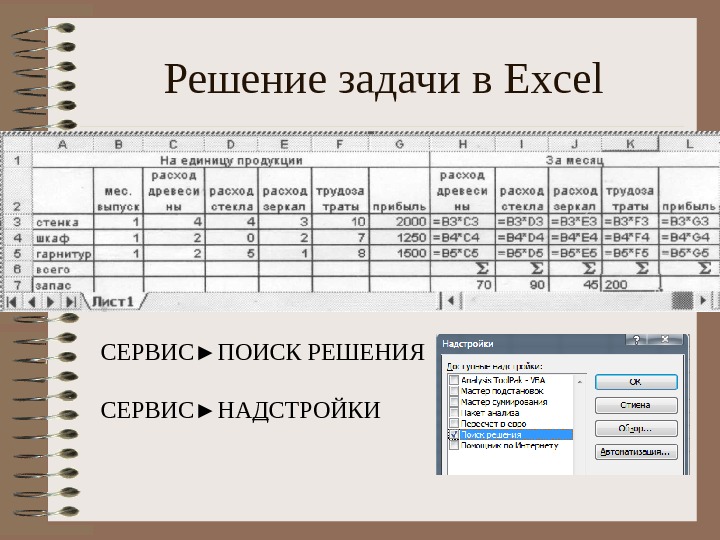Enable the Мастер суммирования add-in checkbox
This screenshot has height=540, width=720.
click(454, 402)
